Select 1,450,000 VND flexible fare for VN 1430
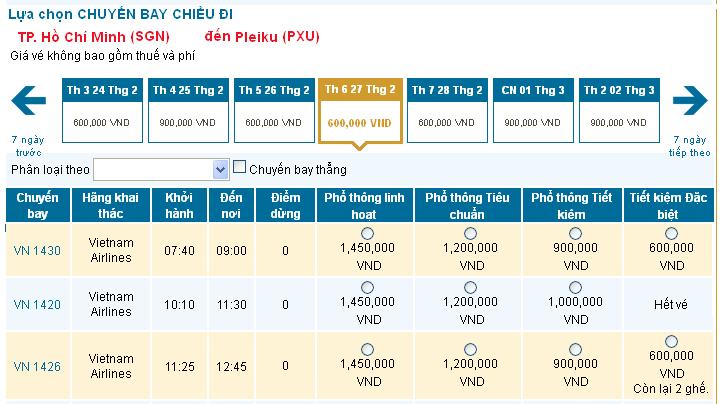Screen dimensions: 721x404 365,233
